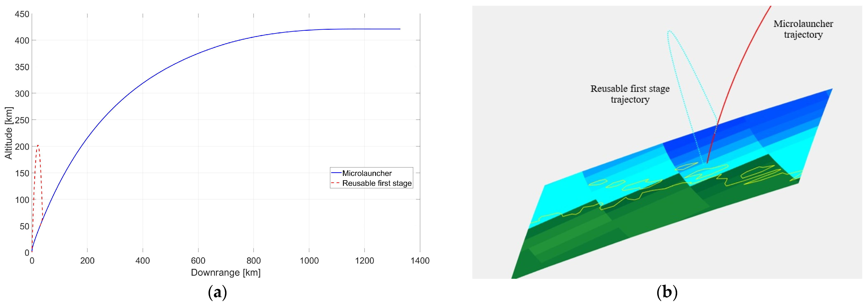Click the Reusable first stage trajectory label
The image size is (868, 306).
point(630,94)
